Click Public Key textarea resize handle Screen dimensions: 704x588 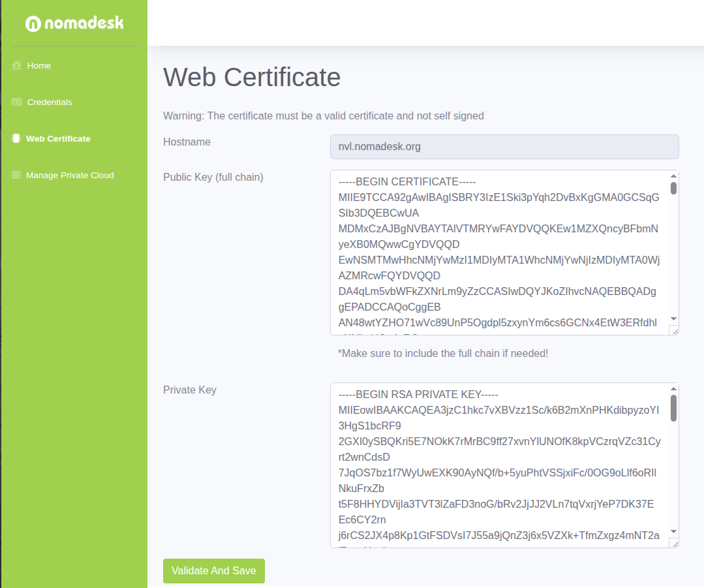tap(674, 331)
